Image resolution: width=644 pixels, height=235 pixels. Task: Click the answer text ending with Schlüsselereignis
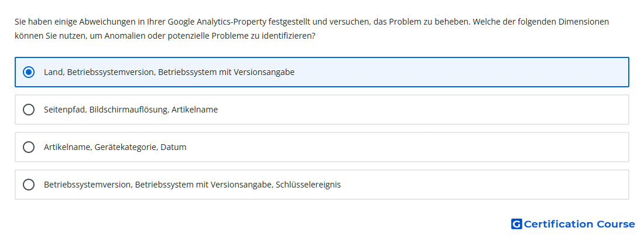[192, 185]
